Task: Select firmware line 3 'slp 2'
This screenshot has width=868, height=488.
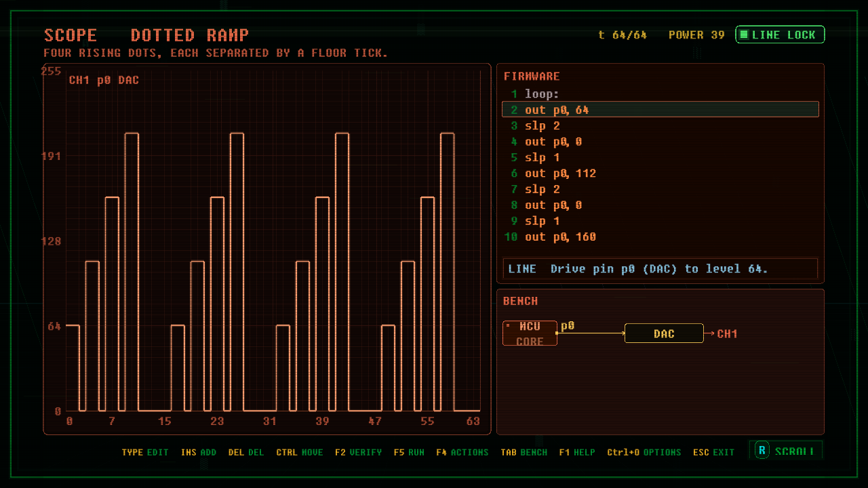Action: click(660, 126)
